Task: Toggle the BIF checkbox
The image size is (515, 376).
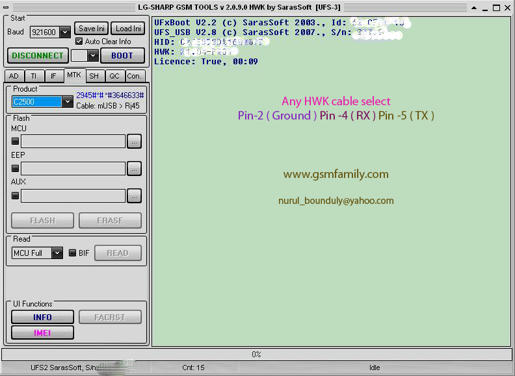Action: [72, 253]
